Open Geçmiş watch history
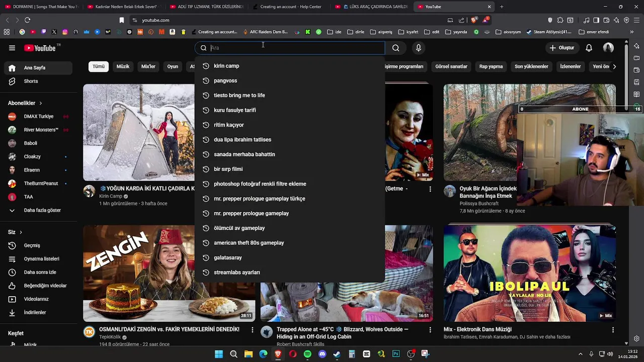The image size is (644, 362). 38,245
